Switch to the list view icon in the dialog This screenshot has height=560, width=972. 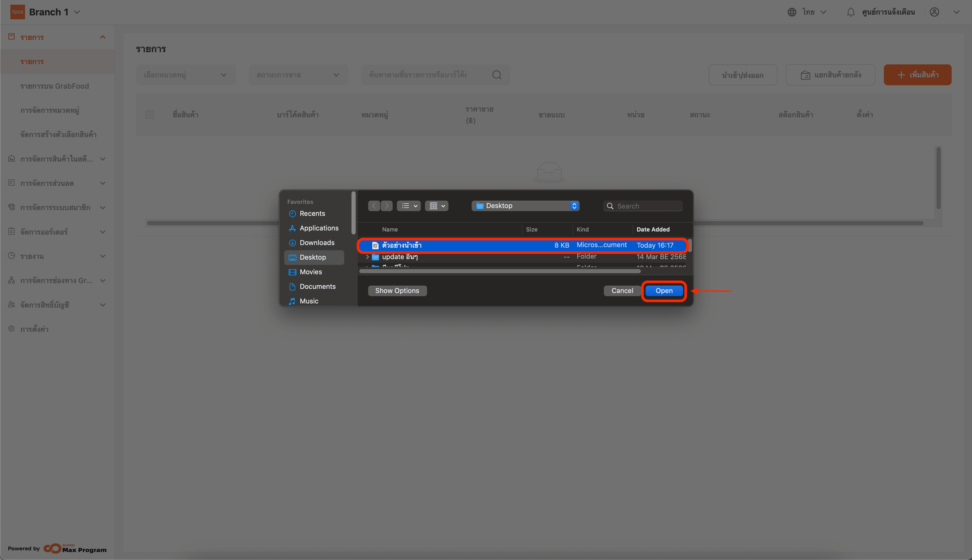(408, 206)
